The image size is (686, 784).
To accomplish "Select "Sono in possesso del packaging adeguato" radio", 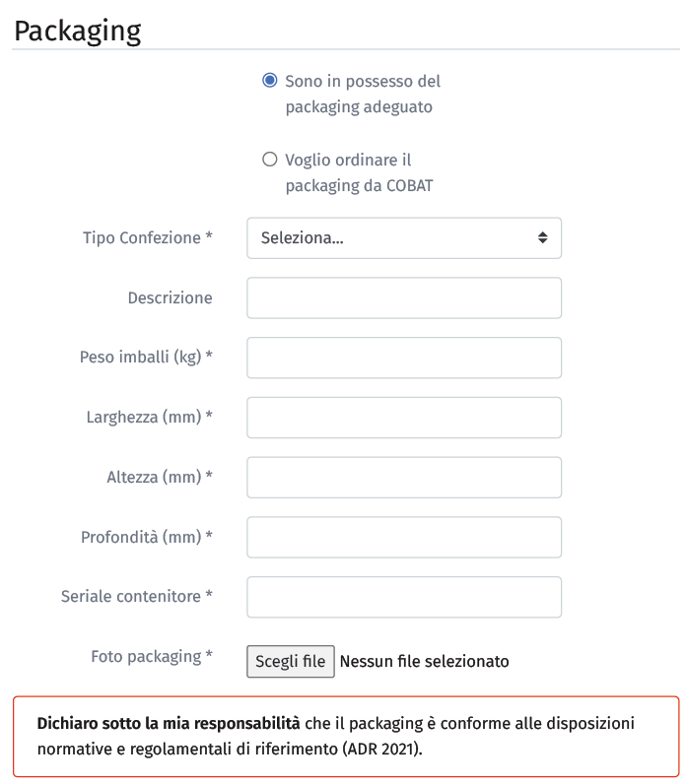I will tap(269, 81).
